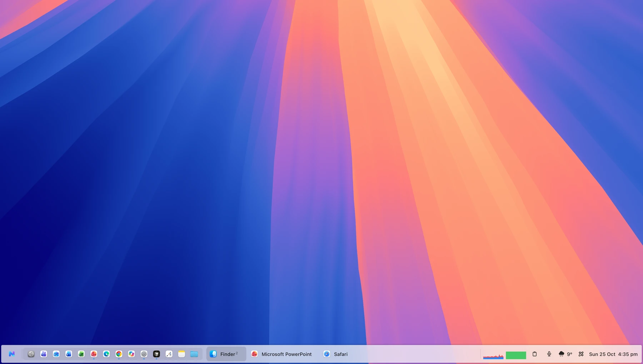The height and width of the screenshot is (364, 643).
Task: Click the crossed pencil ruler tray icon
Action: click(581, 354)
